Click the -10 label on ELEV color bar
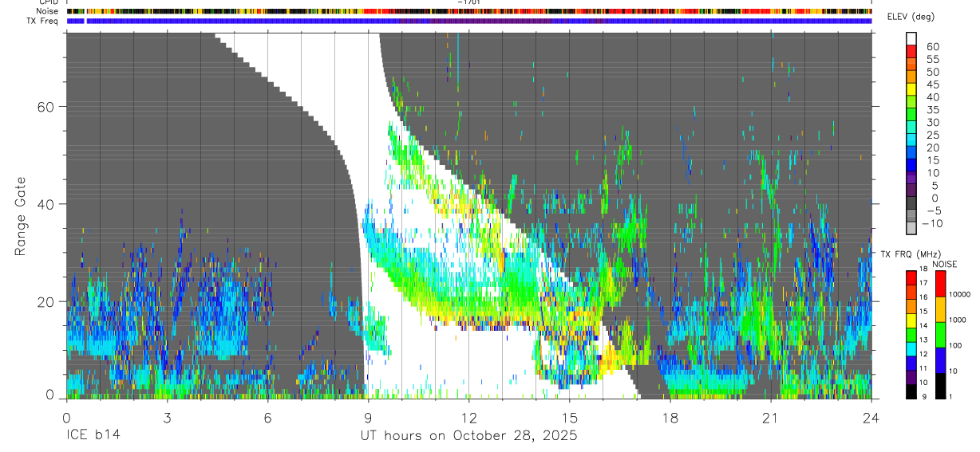The height and width of the screenshot is (452, 980). [x=933, y=223]
